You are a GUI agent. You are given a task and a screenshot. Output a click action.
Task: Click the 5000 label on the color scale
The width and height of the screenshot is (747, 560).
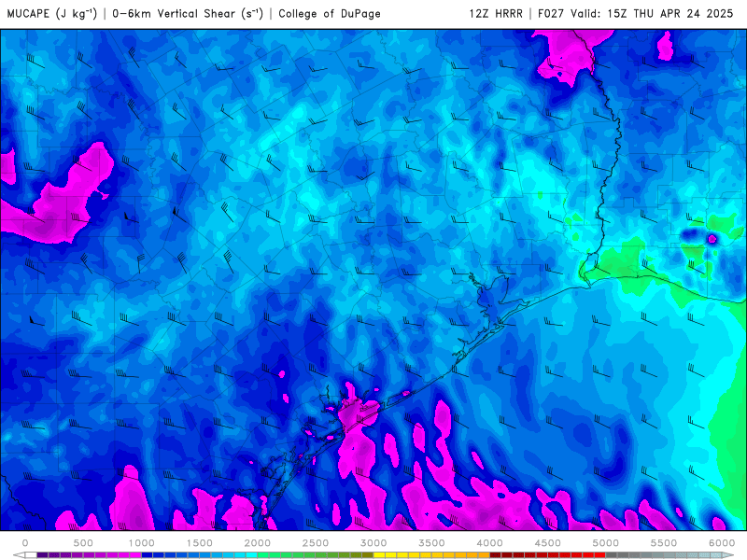tap(606, 543)
